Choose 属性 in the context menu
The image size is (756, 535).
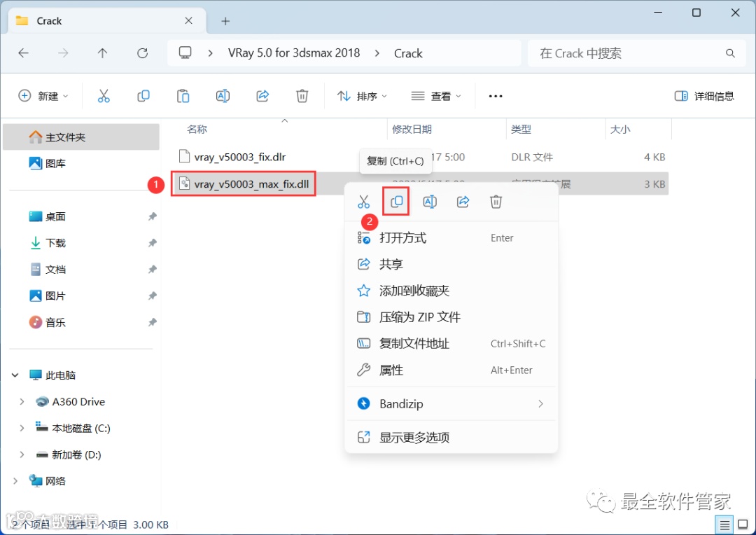coord(451,370)
